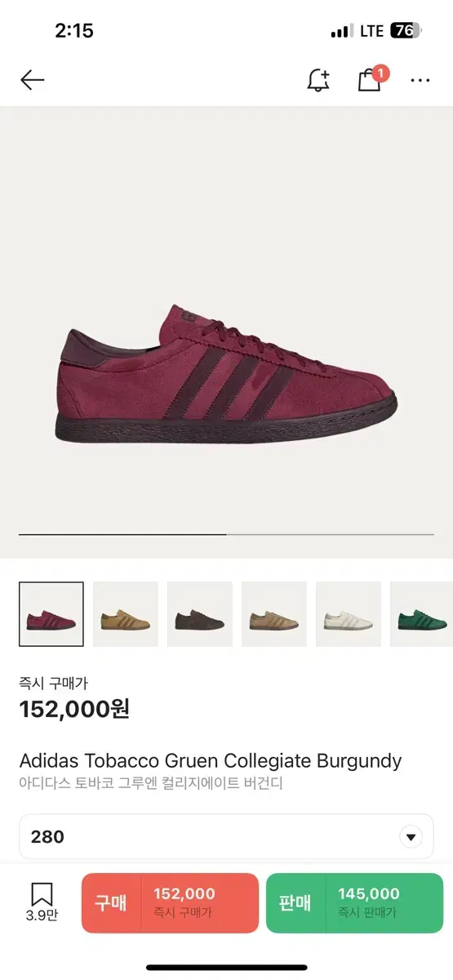Select the burgundy shoe thumbnail
Screen dimensions: 453x980
[x=51, y=614]
